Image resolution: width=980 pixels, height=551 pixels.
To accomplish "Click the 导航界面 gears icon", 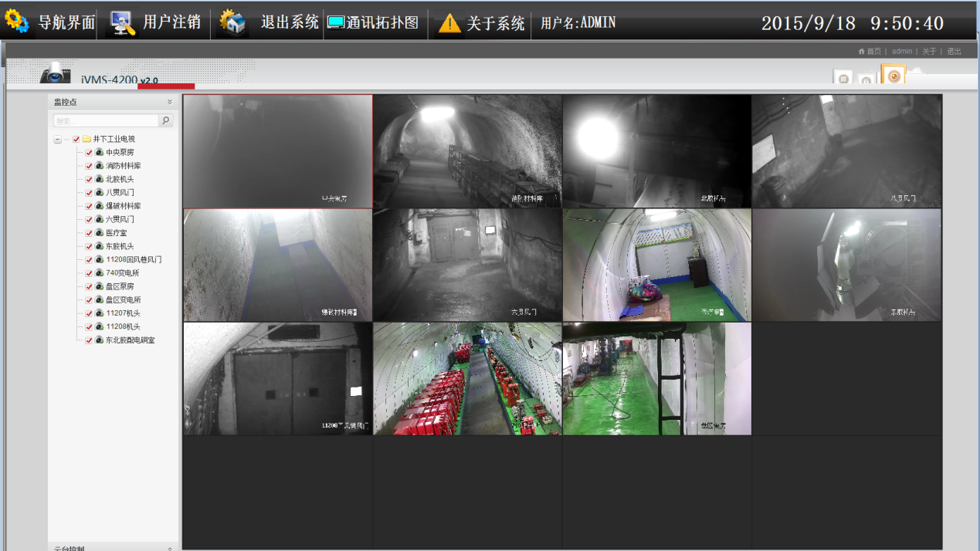I will click(x=17, y=21).
